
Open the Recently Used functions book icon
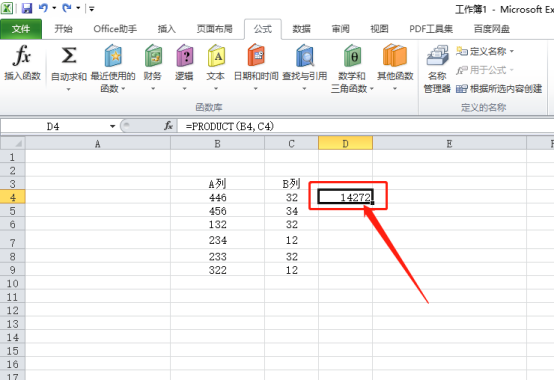click(x=113, y=55)
